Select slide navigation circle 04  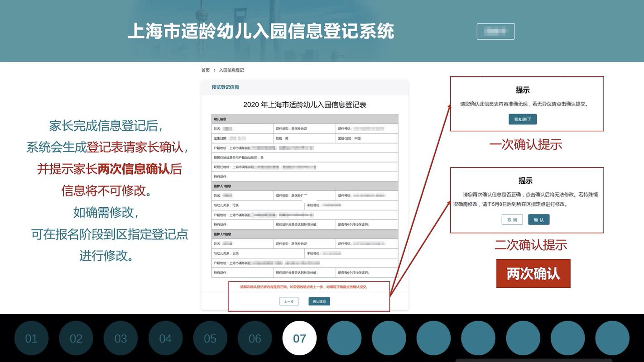tap(165, 338)
